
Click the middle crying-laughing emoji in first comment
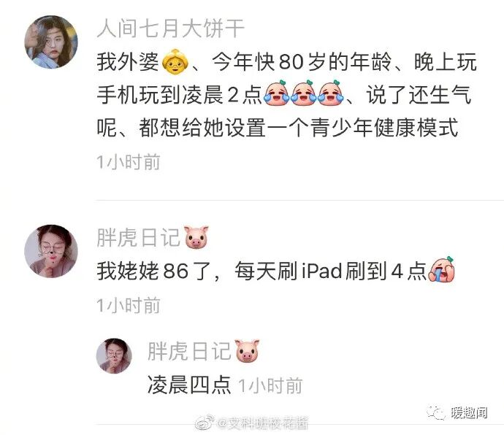point(304,93)
